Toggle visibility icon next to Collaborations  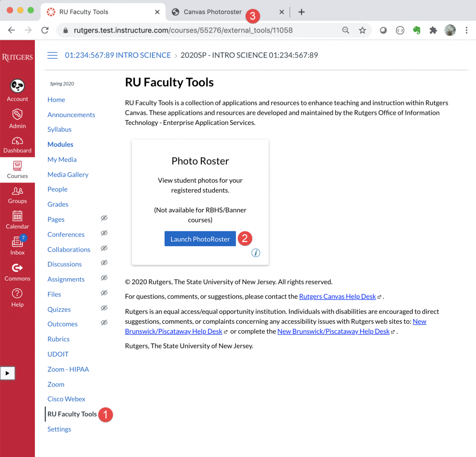[x=104, y=248]
